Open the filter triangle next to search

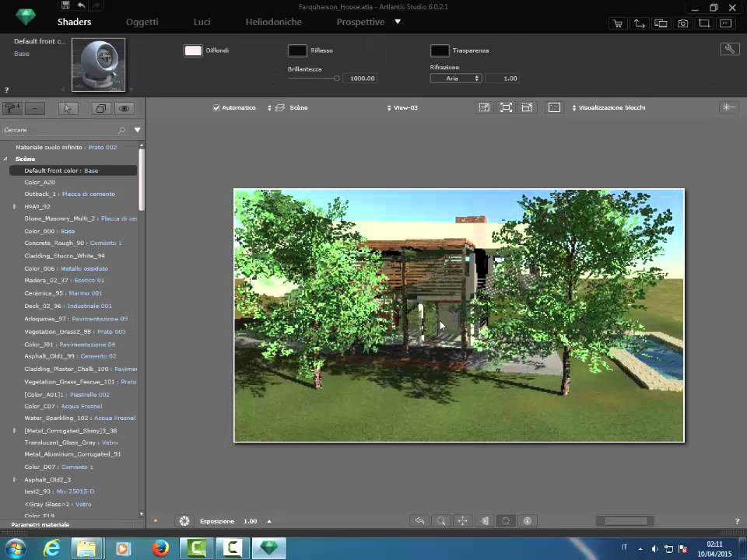pos(137,130)
